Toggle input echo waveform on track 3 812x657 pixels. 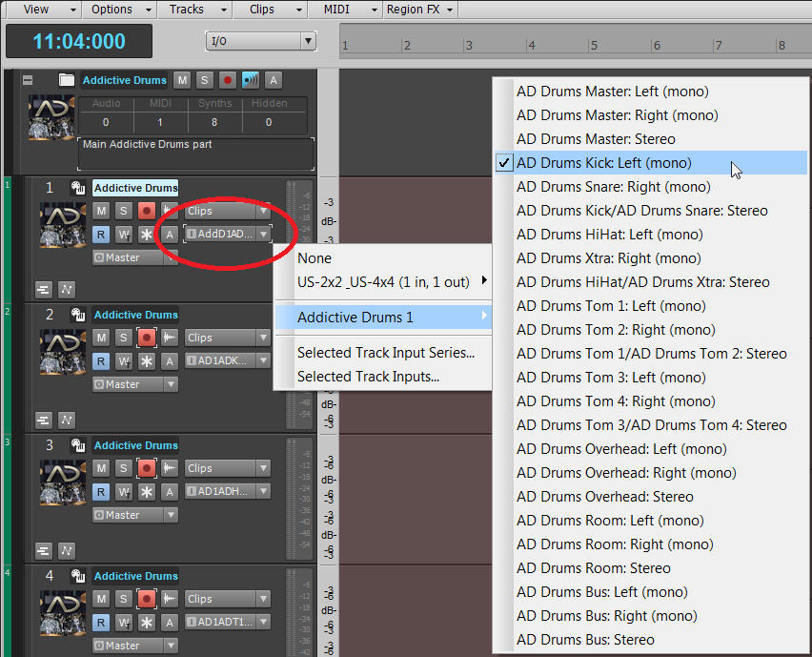click(170, 468)
